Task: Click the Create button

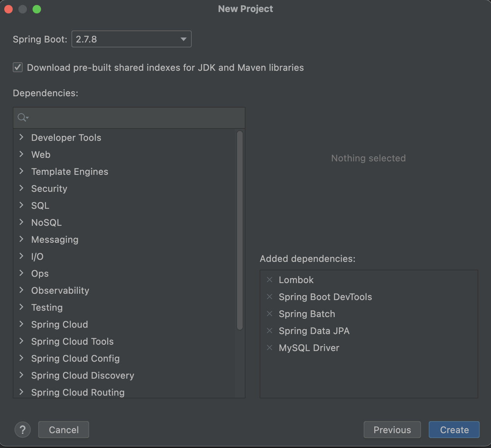Action: (x=454, y=430)
